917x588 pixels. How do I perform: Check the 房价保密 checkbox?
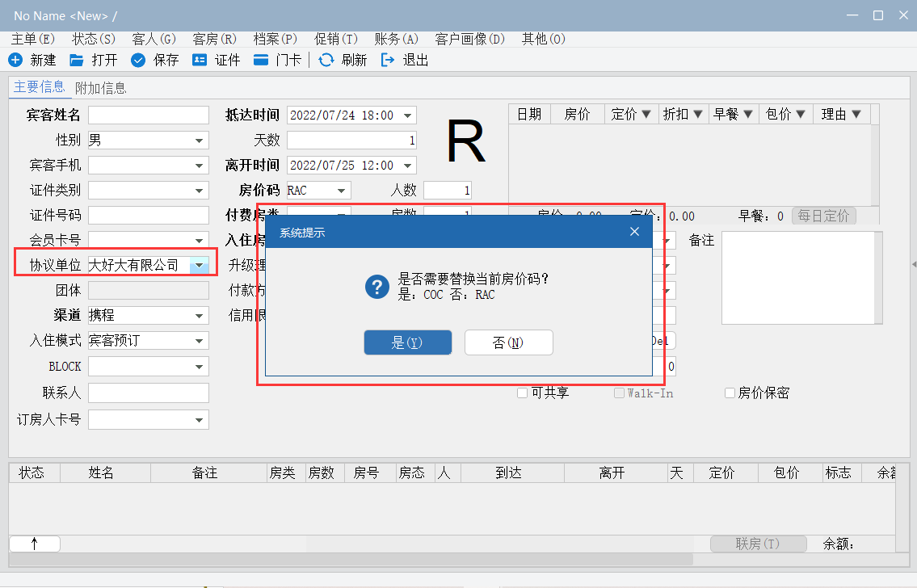[730, 393]
